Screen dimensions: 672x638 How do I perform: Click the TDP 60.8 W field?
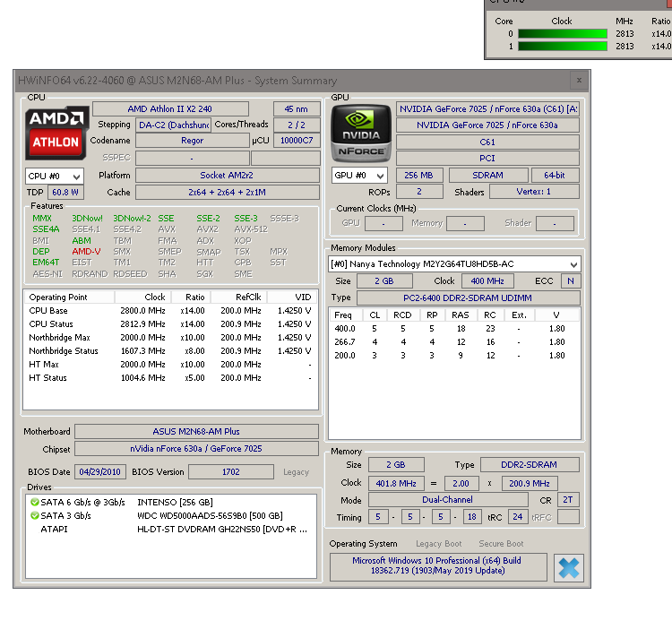point(65,193)
